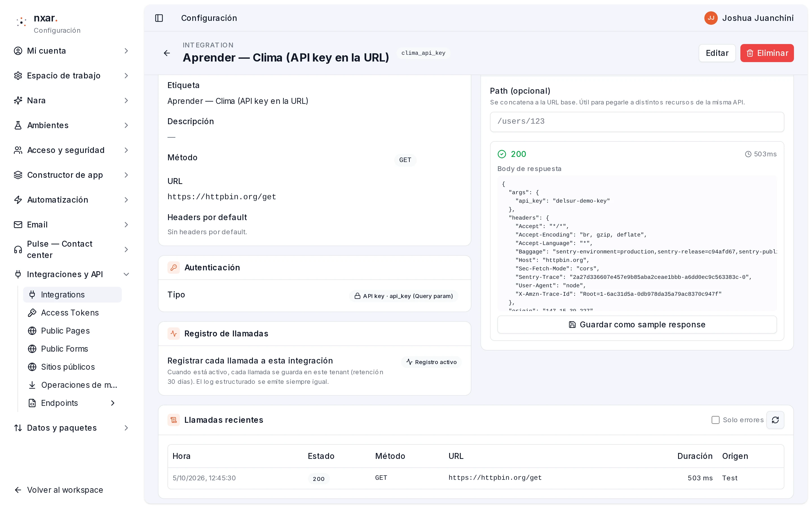The height and width of the screenshot is (508, 812).
Task: Click the green success check icon
Action: [x=502, y=154]
